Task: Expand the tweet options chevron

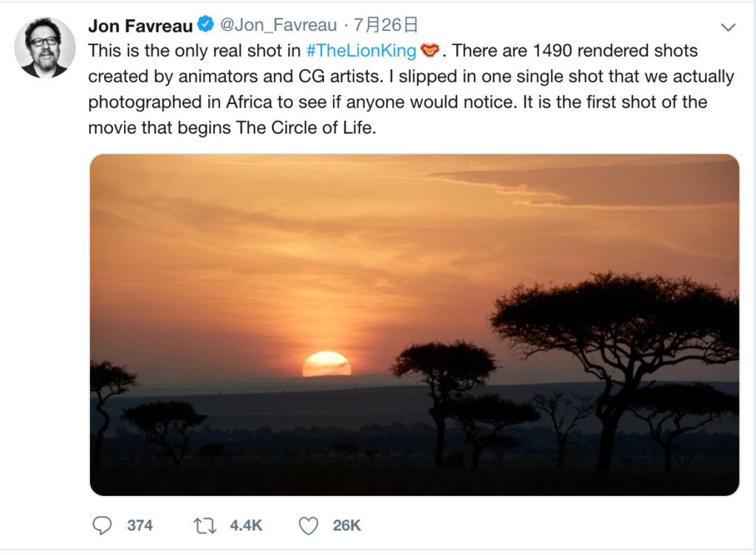Action: pos(728,27)
